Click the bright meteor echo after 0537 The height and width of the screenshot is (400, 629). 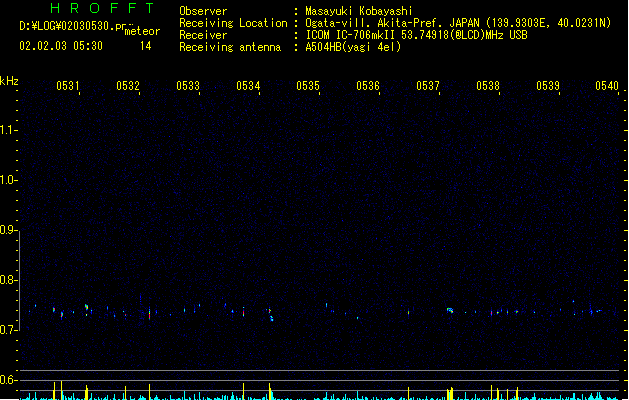click(x=450, y=310)
